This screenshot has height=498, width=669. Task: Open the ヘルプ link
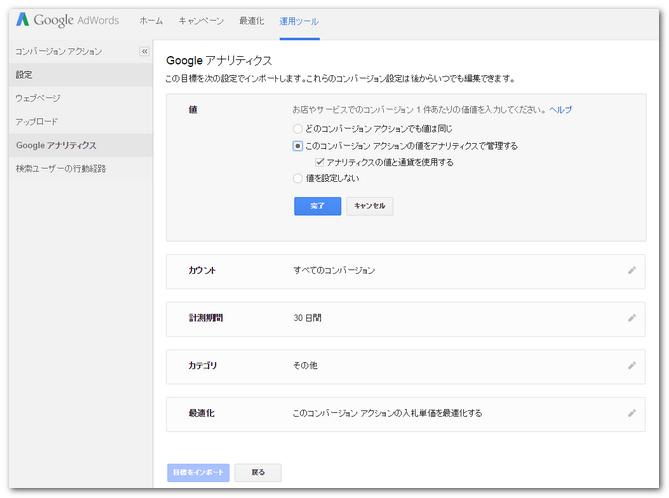560,110
